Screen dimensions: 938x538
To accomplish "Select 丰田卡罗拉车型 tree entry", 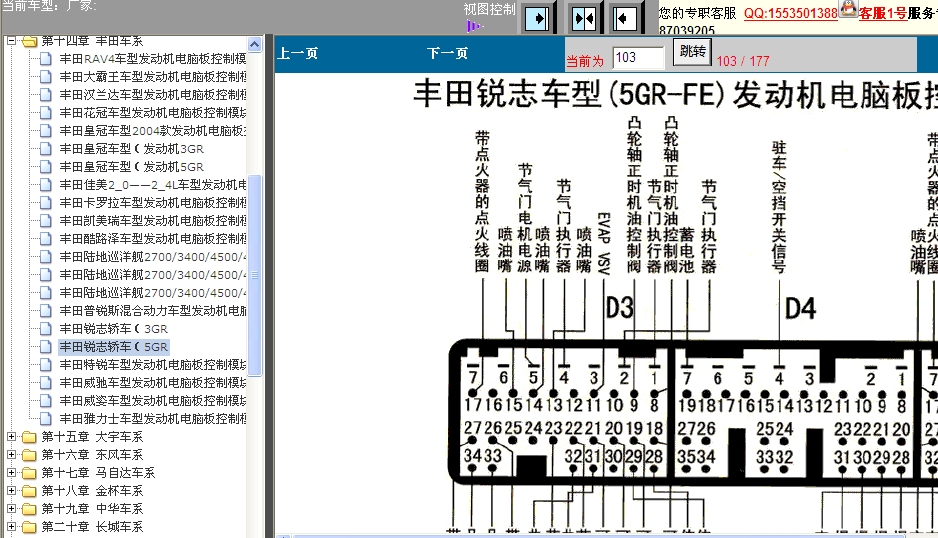I will pyautogui.click(x=153, y=202).
